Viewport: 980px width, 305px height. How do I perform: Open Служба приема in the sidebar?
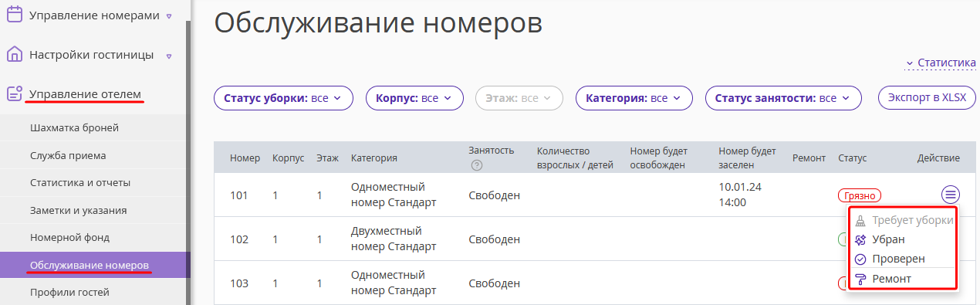(x=93, y=155)
